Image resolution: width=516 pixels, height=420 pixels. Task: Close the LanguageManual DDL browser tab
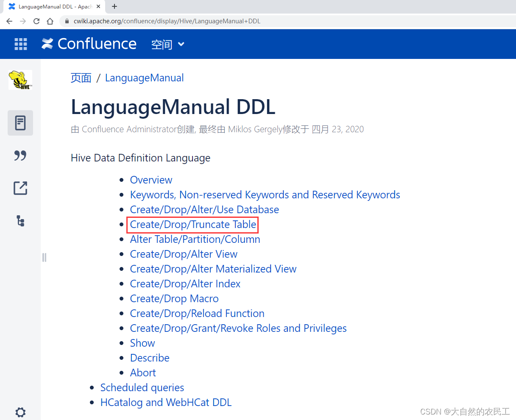[x=98, y=7]
